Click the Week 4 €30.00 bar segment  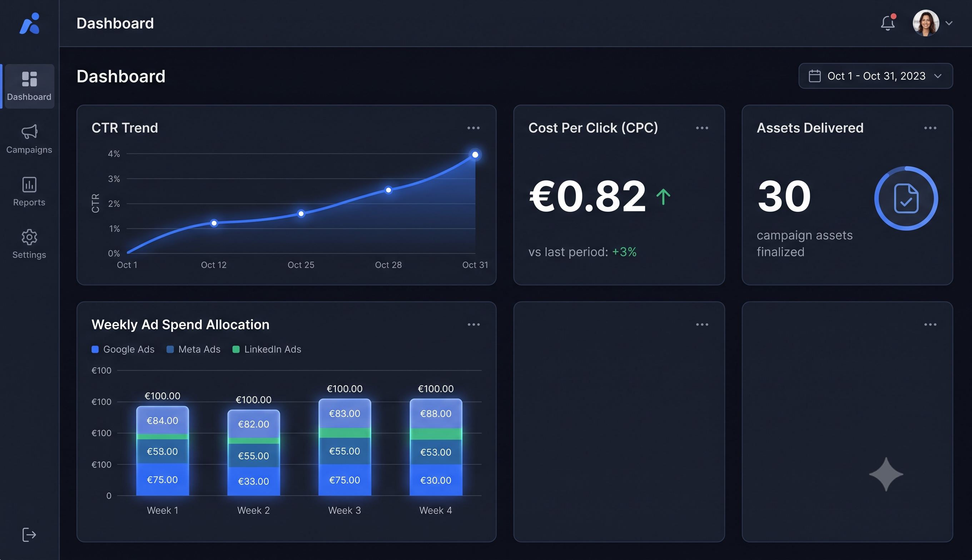pos(436,480)
